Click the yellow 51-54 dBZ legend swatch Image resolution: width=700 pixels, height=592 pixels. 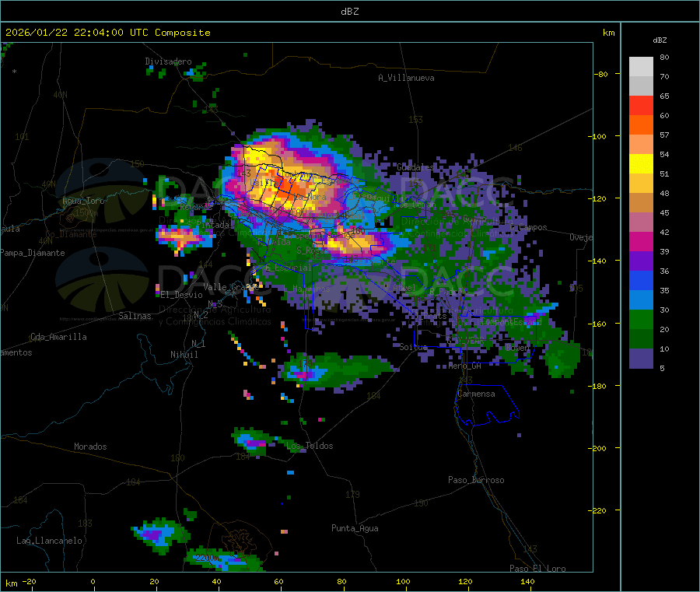click(641, 164)
